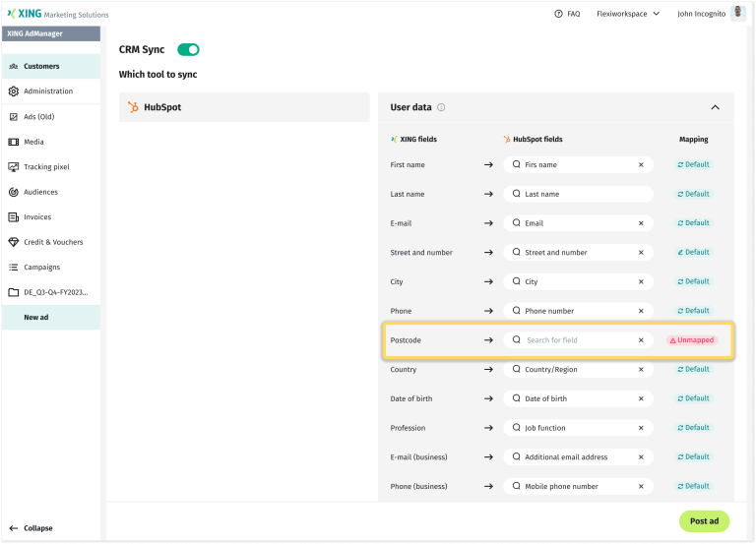Clear the Country/Region field with X
The height and width of the screenshot is (544, 756).
[x=641, y=370]
